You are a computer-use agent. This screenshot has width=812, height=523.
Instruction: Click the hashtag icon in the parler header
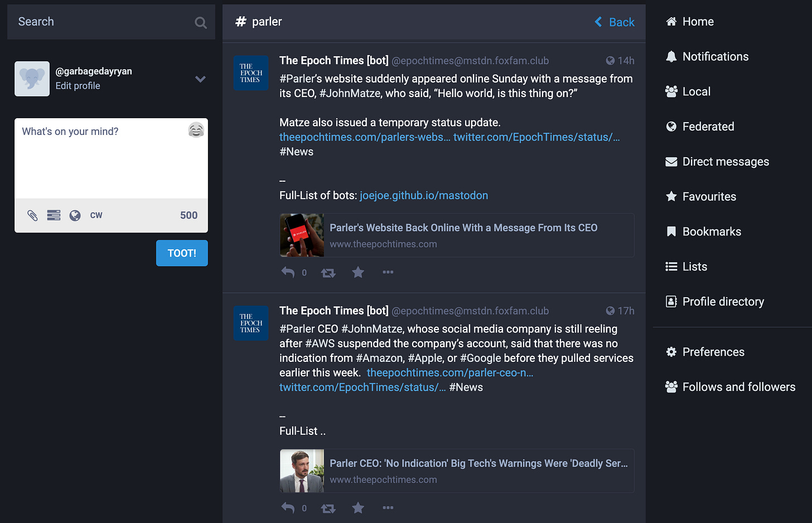[240, 22]
